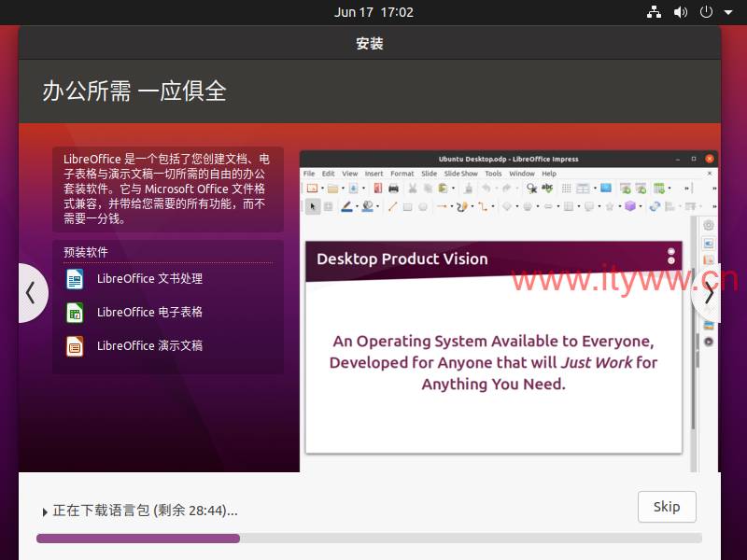747x560 pixels.
Task: Click the Export as PDF icon
Action: (x=378, y=189)
